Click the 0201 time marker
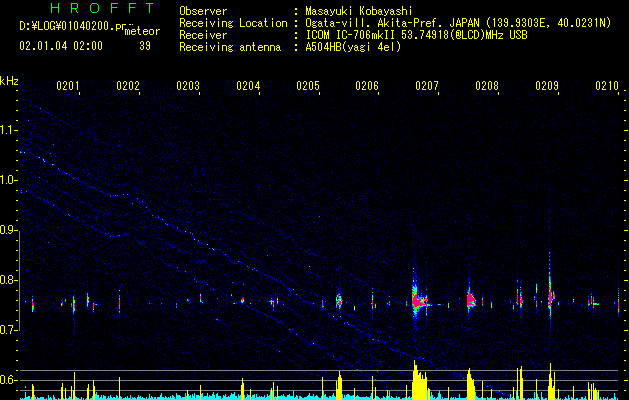 click(x=67, y=85)
